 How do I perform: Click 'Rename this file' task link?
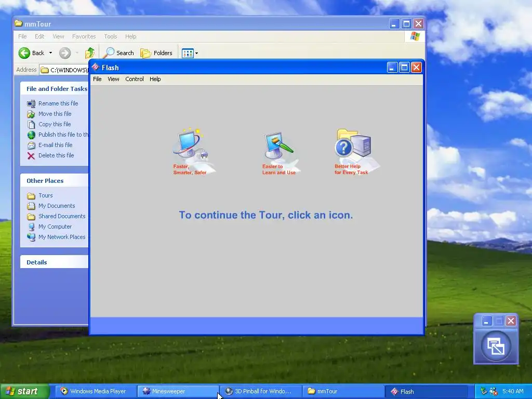click(58, 103)
